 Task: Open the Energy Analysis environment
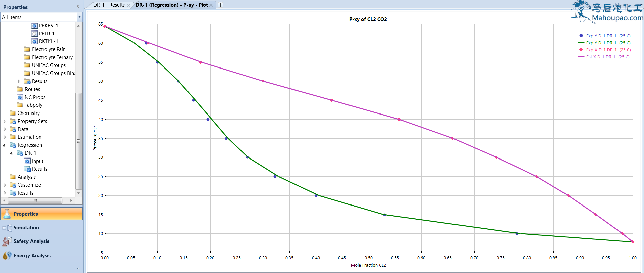click(x=42, y=256)
